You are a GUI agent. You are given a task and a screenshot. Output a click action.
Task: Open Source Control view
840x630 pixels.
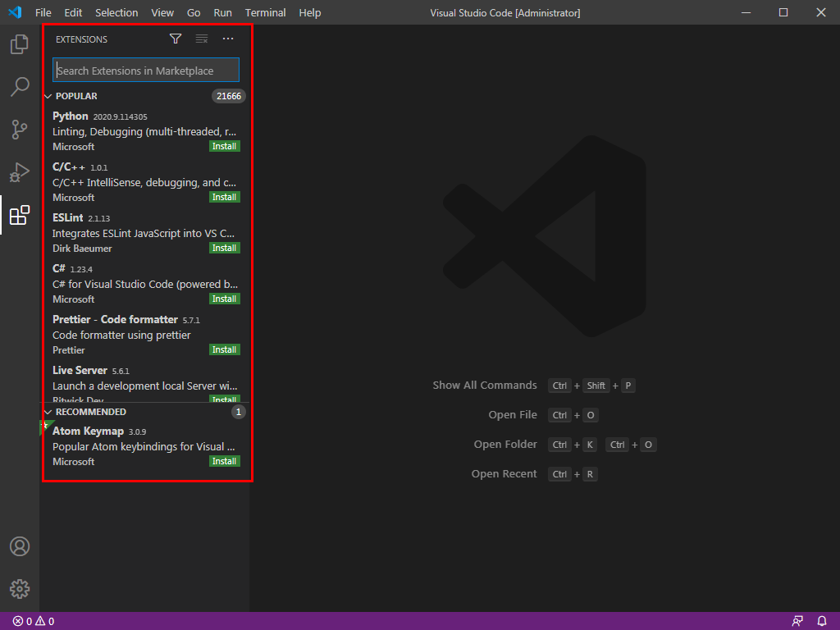(20, 130)
